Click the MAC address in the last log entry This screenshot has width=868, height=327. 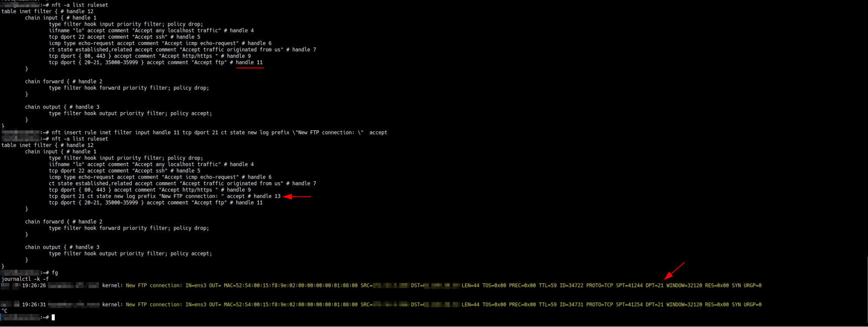pyautogui.click(x=290, y=305)
